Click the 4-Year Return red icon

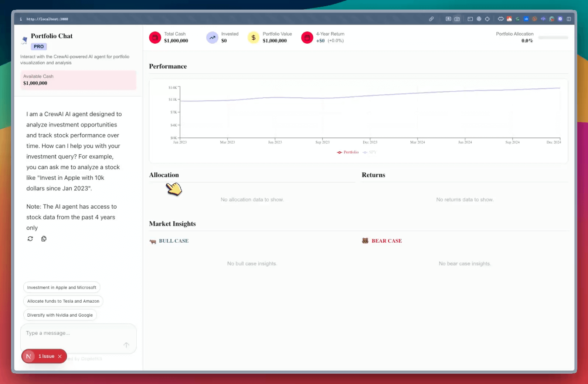tap(307, 37)
